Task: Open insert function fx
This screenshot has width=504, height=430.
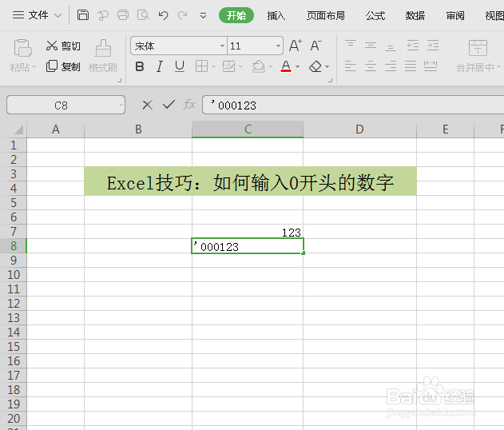Action: 189,105
